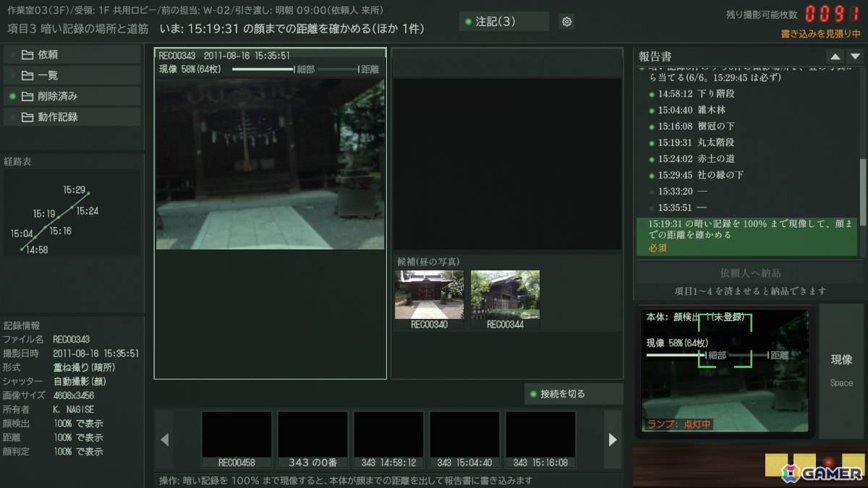
Task: Click the 14:58 point on the route map
Action: point(22,249)
